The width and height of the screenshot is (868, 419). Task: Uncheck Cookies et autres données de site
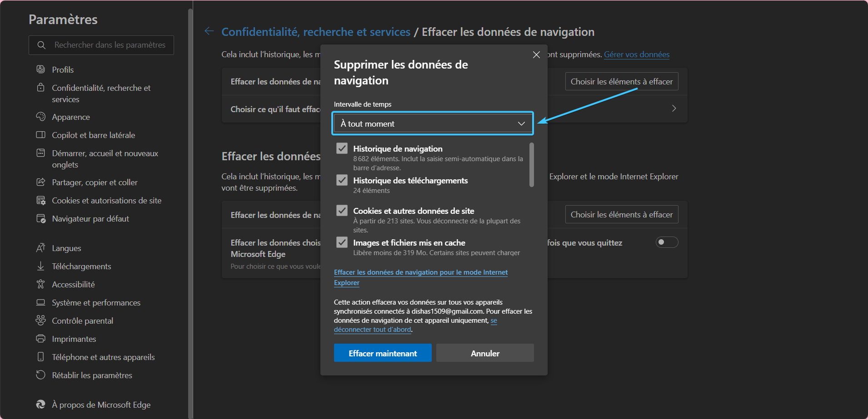tap(342, 211)
